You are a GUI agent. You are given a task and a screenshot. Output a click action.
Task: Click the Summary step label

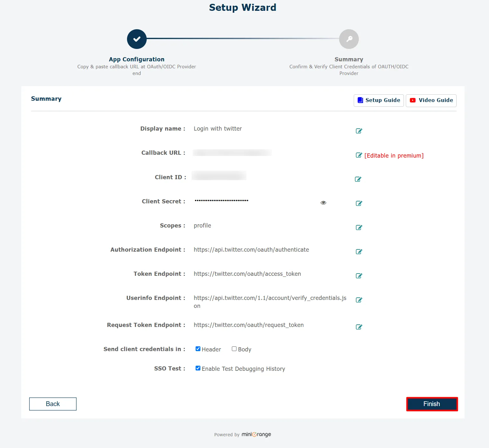tap(349, 59)
